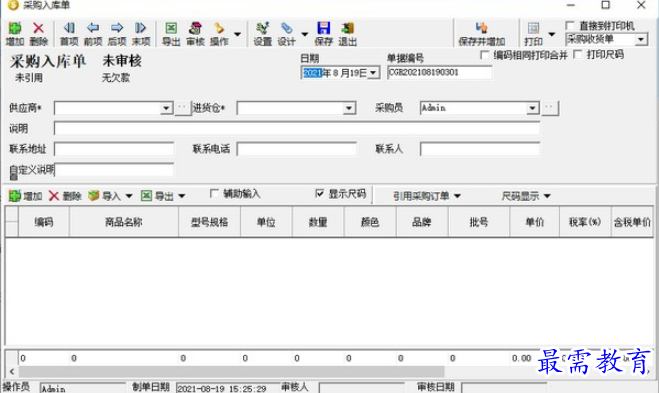Viewport: 659px width, 393px height.
Task: Go to first record with 首项
Action: coord(69,34)
